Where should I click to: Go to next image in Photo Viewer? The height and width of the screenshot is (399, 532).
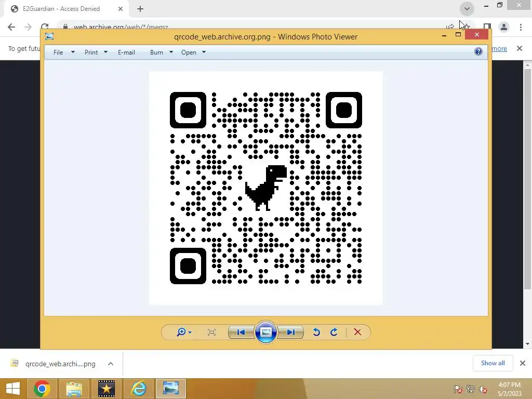pyautogui.click(x=291, y=332)
